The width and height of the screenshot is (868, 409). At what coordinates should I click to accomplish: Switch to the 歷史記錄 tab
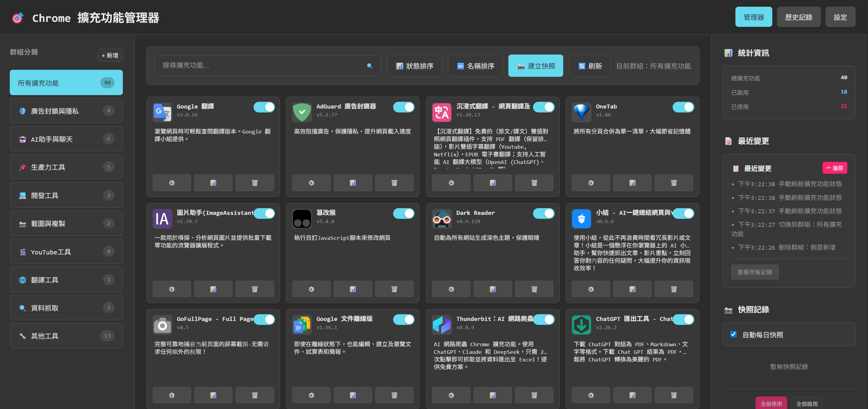(798, 17)
